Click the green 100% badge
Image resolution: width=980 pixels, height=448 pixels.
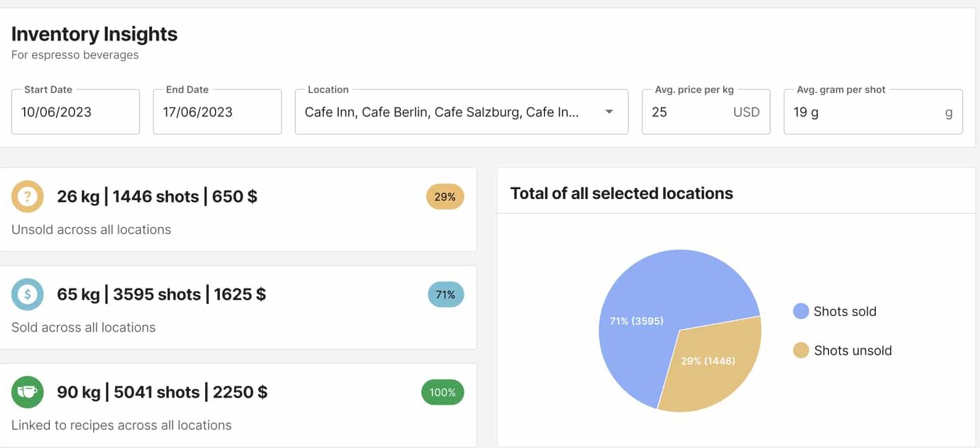[442, 393]
